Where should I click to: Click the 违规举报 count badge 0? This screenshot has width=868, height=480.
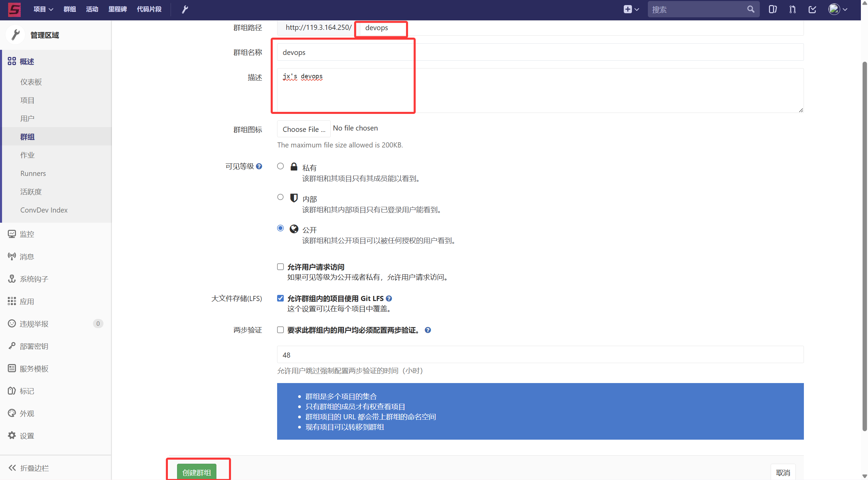click(x=98, y=323)
